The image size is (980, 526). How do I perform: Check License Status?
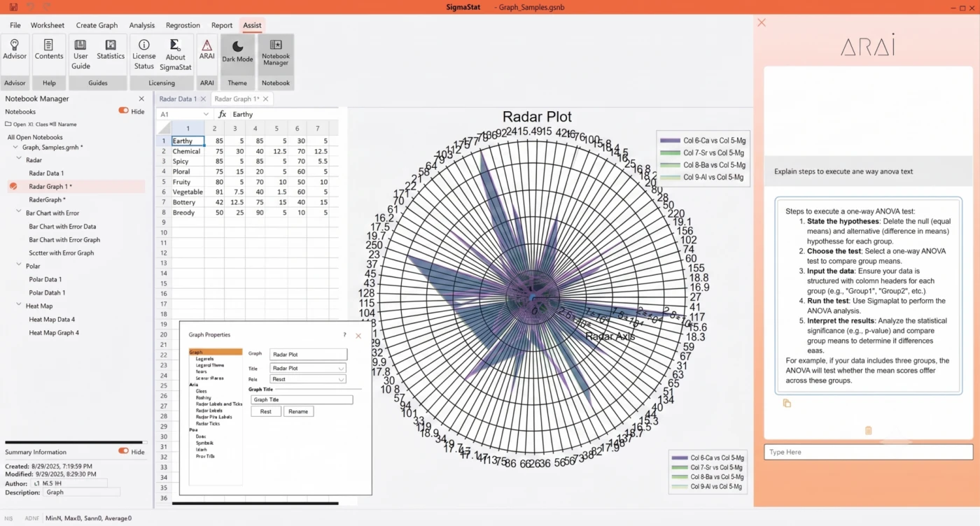(x=144, y=54)
